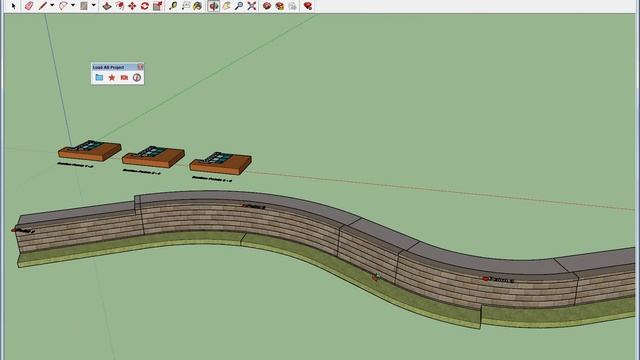Click the red point label at wall's left end
This screenshot has width=640, height=360.
(x=23, y=231)
